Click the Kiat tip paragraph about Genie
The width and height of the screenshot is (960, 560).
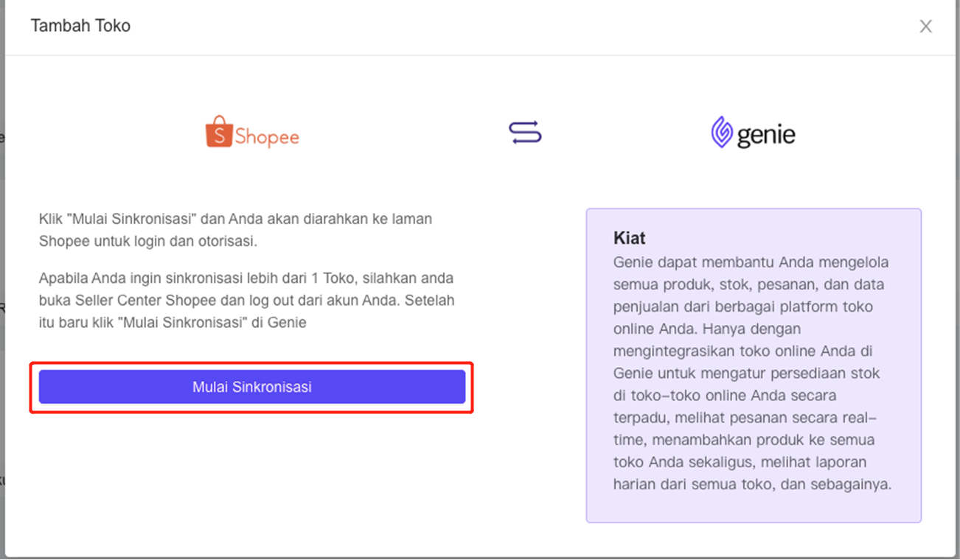pyautogui.click(x=752, y=374)
